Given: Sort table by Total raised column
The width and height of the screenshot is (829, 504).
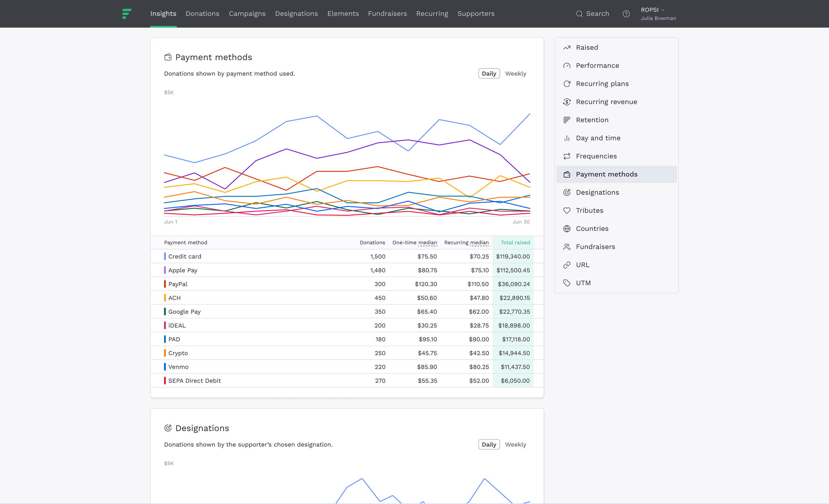Looking at the screenshot, I should click(515, 242).
